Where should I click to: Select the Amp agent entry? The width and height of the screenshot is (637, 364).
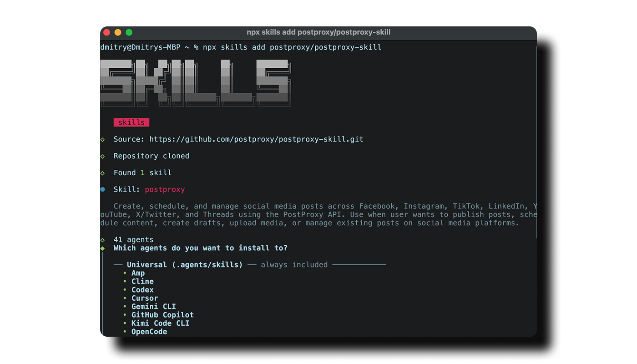tap(138, 273)
